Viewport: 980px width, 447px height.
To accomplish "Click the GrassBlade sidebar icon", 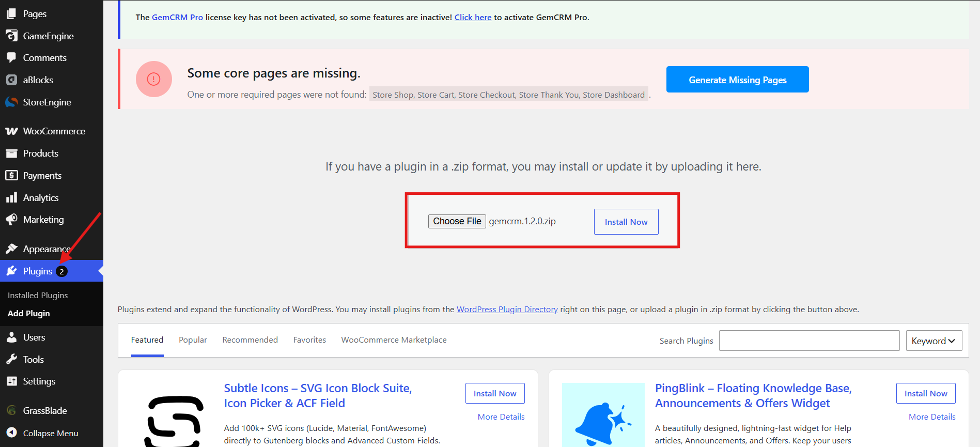I will point(11,411).
